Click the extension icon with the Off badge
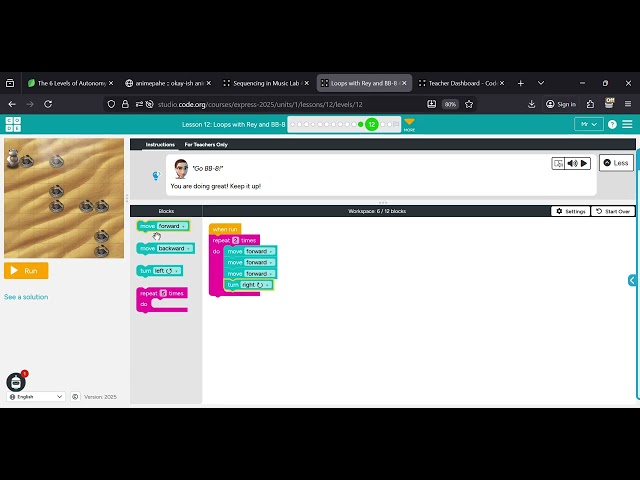Image resolution: width=640 pixels, height=480 pixels. (609, 103)
